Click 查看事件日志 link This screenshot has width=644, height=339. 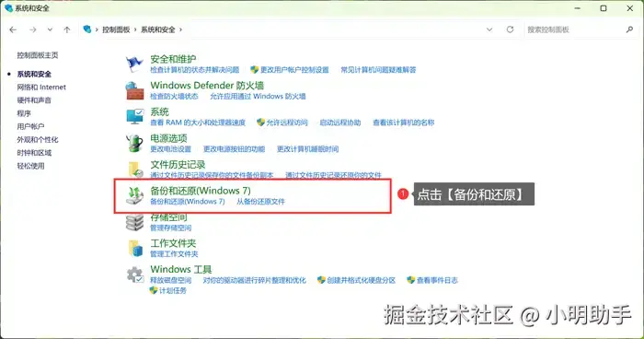[x=437, y=281]
